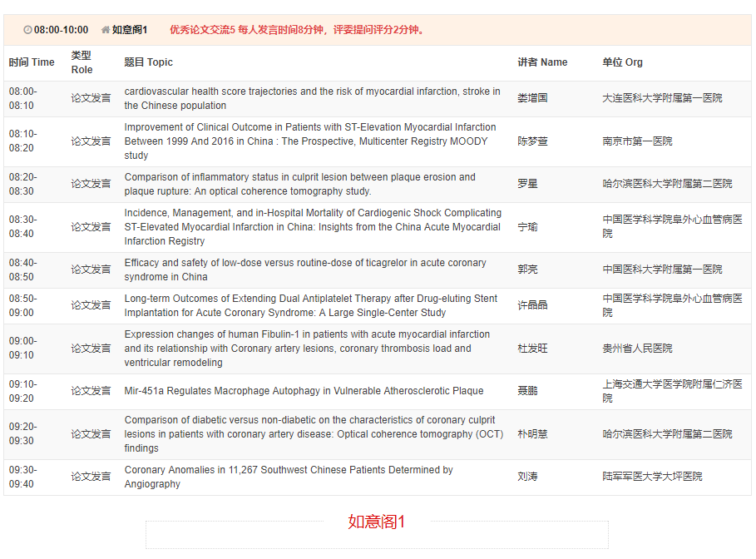Click speaker name 朴明慧
This screenshot has height=559, width=756.
pyautogui.click(x=533, y=434)
